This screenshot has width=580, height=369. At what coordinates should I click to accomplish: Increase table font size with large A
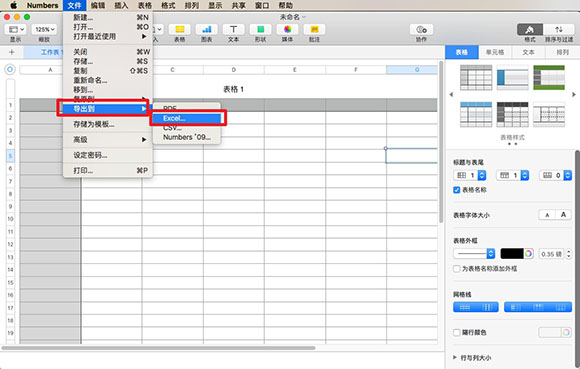click(x=563, y=215)
